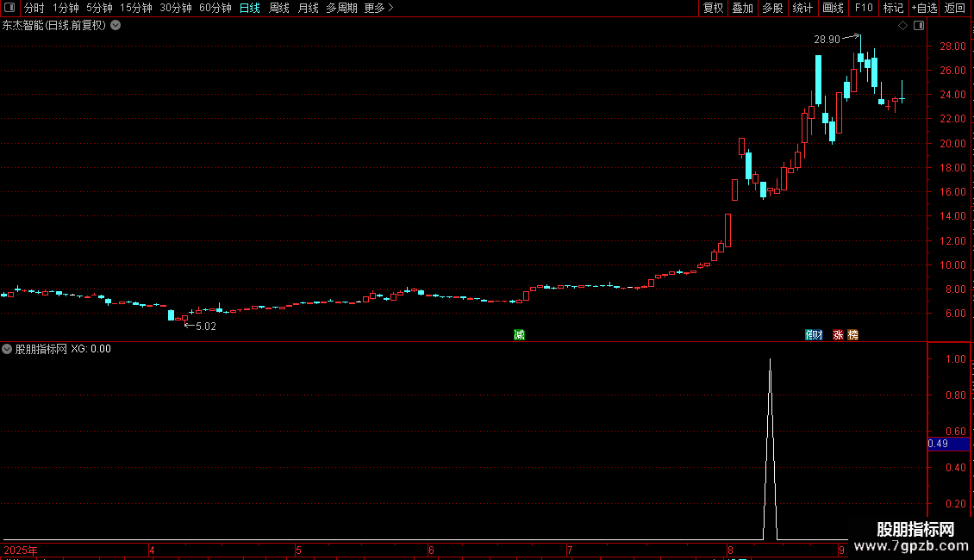Open F10 company information
Viewport: 974px width, 560px height.
pos(864,8)
